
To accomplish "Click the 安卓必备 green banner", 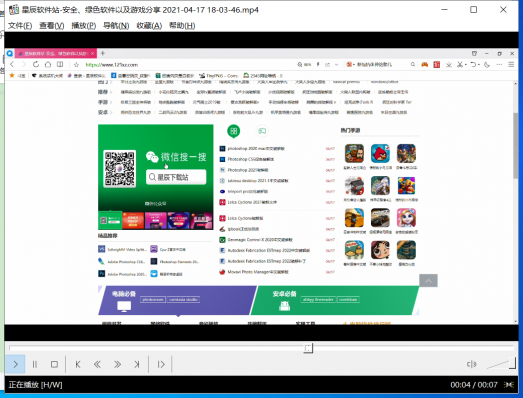I will [335, 300].
